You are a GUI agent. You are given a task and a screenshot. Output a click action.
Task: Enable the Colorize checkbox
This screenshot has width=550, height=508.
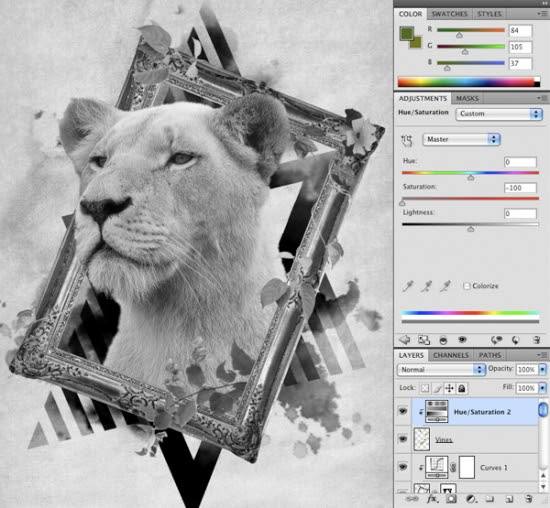(467, 286)
